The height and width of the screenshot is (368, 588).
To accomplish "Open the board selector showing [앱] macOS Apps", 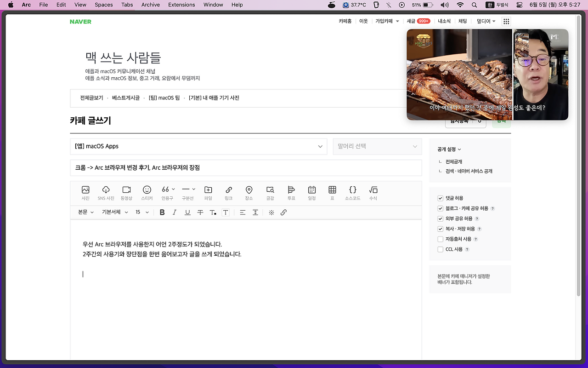I will (198, 146).
